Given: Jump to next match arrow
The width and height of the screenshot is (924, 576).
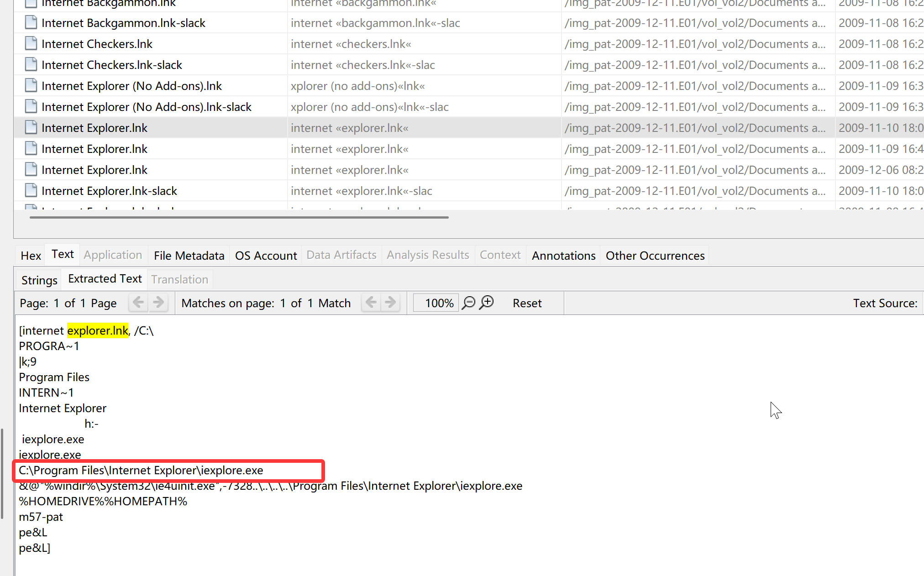Looking at the screenshot, I should point(390,303).
